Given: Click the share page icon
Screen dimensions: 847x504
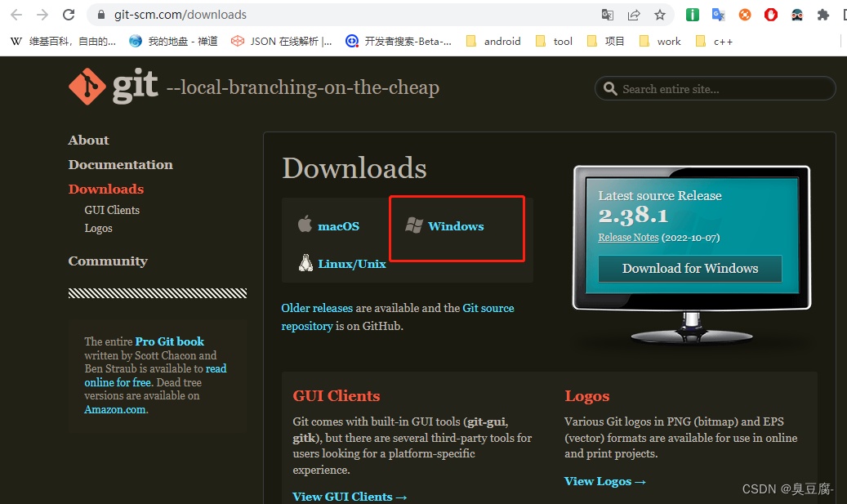Looking at the screenshot, I should 634,15.
